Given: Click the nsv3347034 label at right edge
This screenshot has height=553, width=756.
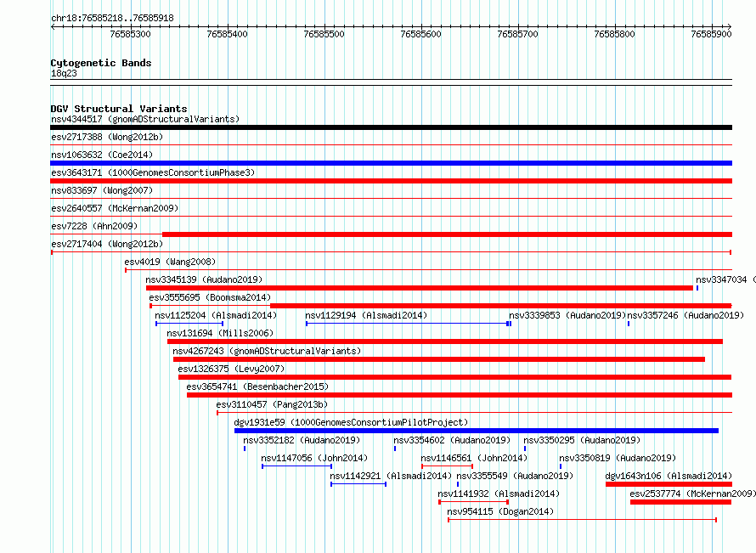Looking at the screenshot, I should click(725, 279).
